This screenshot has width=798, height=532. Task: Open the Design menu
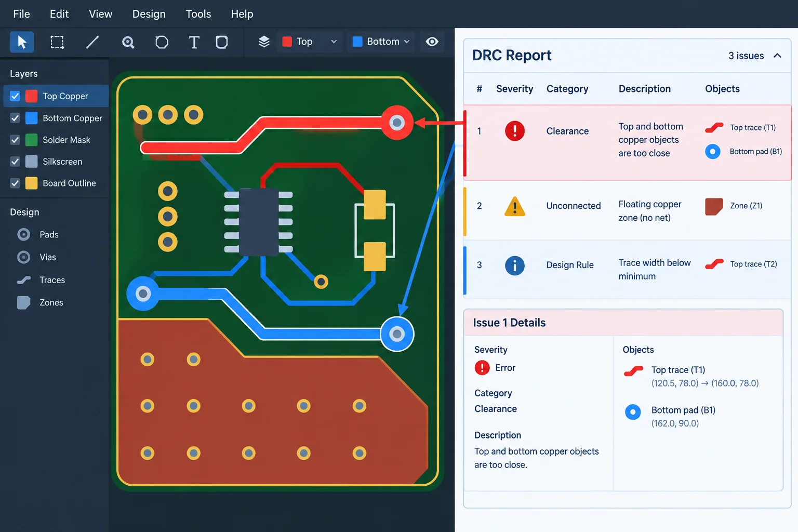tap(149, 14)
